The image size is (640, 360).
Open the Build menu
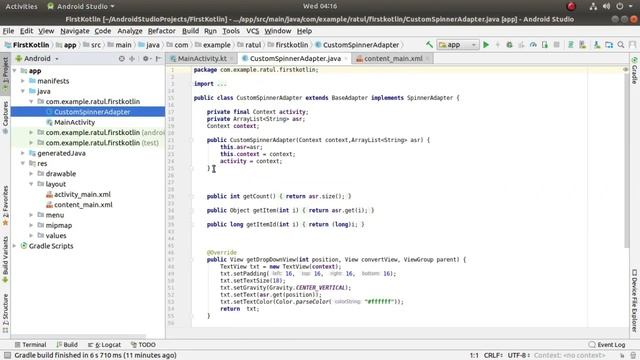190,31
